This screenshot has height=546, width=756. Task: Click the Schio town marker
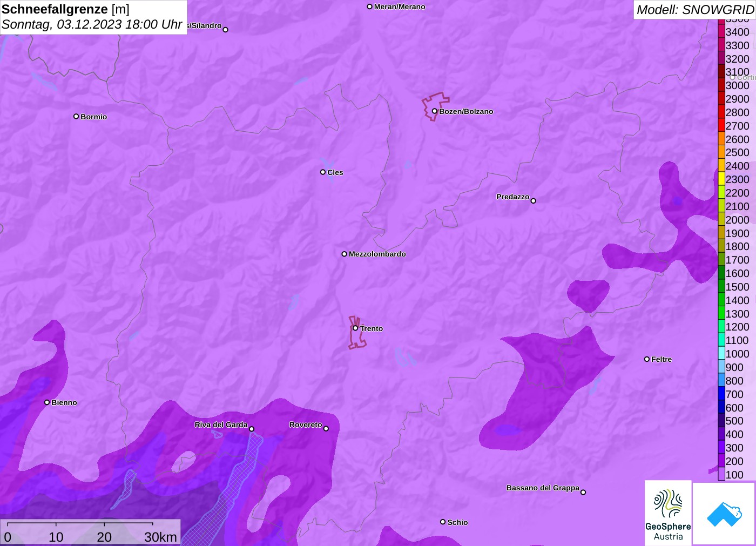(x=443, y=522)
